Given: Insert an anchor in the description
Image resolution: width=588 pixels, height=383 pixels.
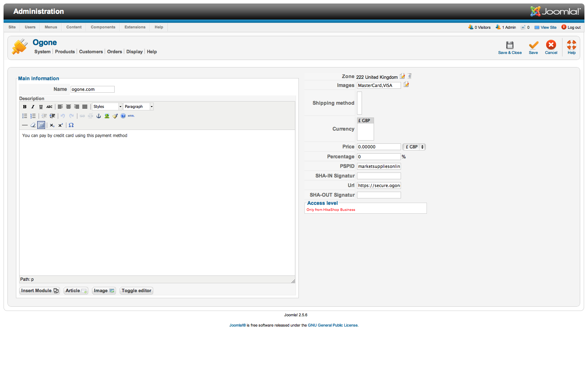Looking at the screenshot, I should 99,116.
